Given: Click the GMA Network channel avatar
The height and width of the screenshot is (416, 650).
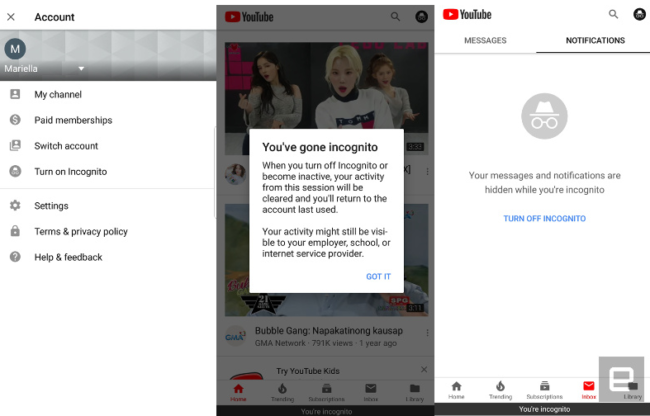Looking at the screenshot, I should pos(235,336).
